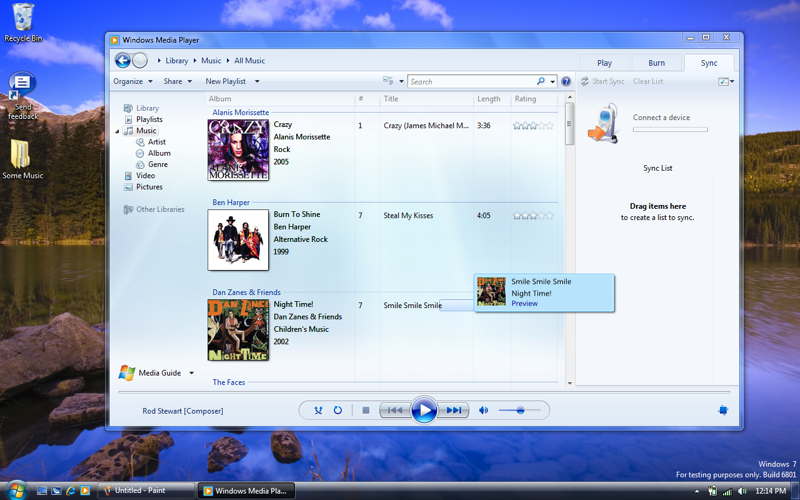Switch to Untitled - Paint taskbar button
The height and width of the screenshot is (500, 800).
[x=145, y=491]
